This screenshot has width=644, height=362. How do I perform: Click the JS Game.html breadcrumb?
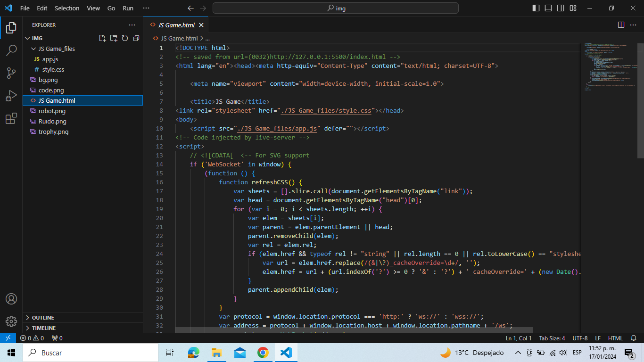pos(175,38)
